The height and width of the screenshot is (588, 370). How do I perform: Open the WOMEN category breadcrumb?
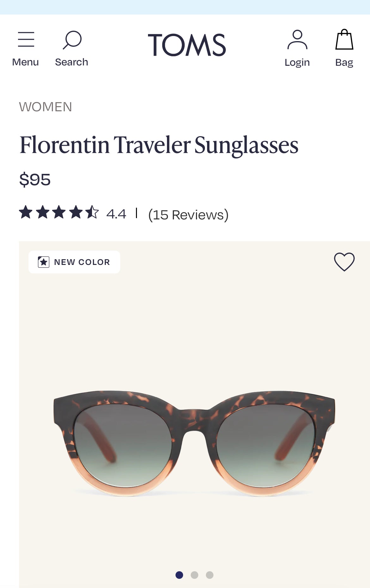tap(46, 107)
